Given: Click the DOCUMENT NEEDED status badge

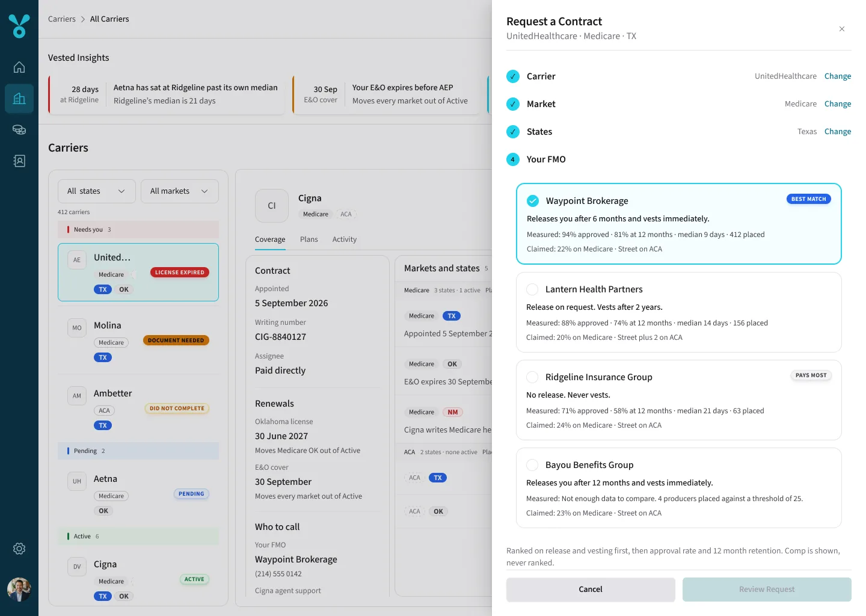Looking at the screenshot, I should [x=176, y=340].
